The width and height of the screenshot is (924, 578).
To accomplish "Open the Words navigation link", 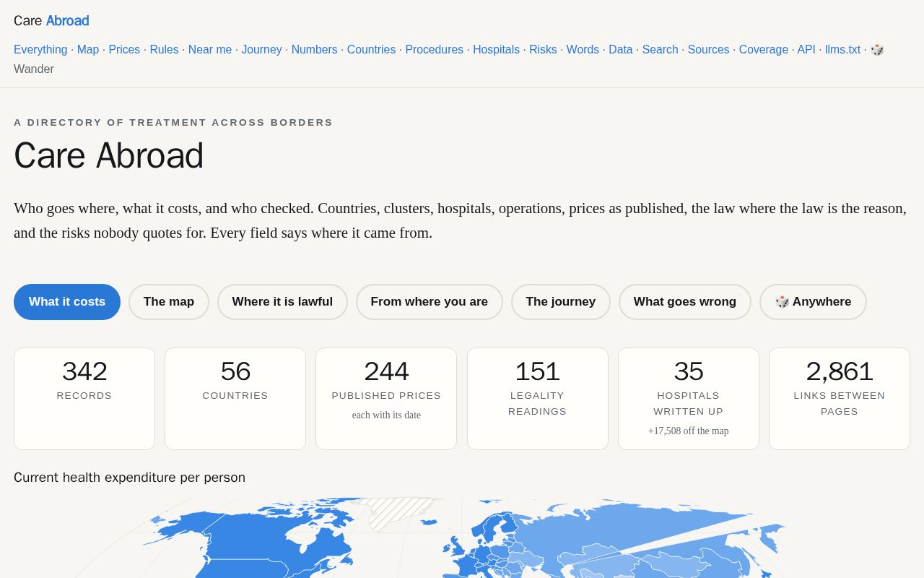I will pyautogui.click(x=583, y=50).
